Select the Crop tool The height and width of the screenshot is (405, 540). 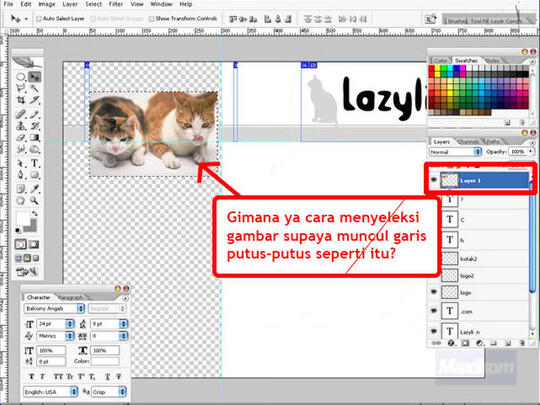point(21,100)
